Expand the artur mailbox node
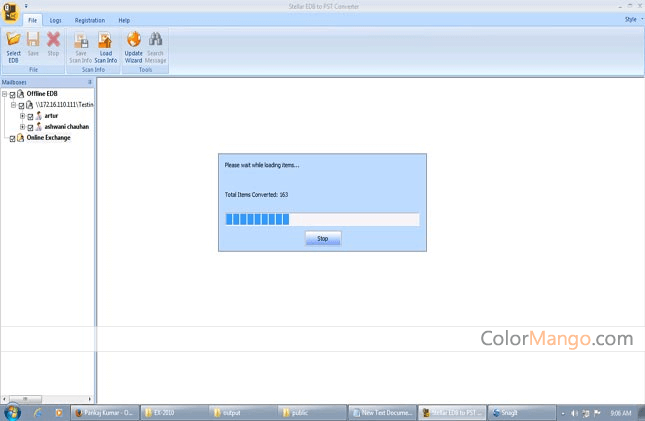The height and width of the screenshot is (421, 645). coord(23,116)
